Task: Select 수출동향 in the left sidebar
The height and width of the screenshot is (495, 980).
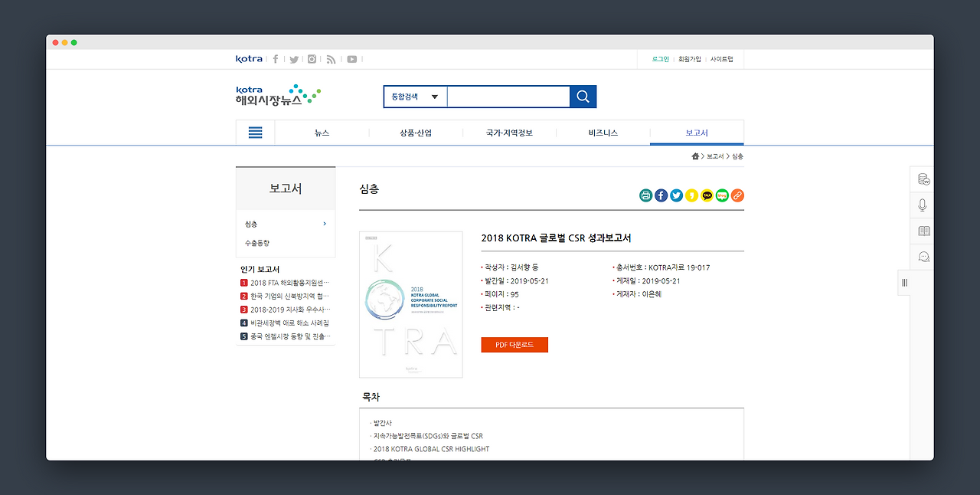Action: pyautogui.click(x=257, y=243)
